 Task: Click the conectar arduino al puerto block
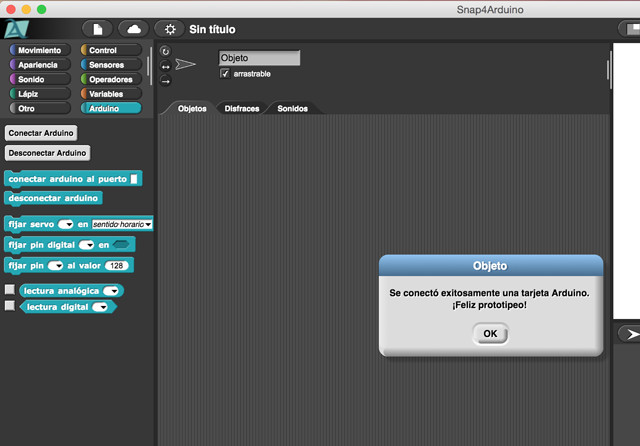(x=73, y=179)
